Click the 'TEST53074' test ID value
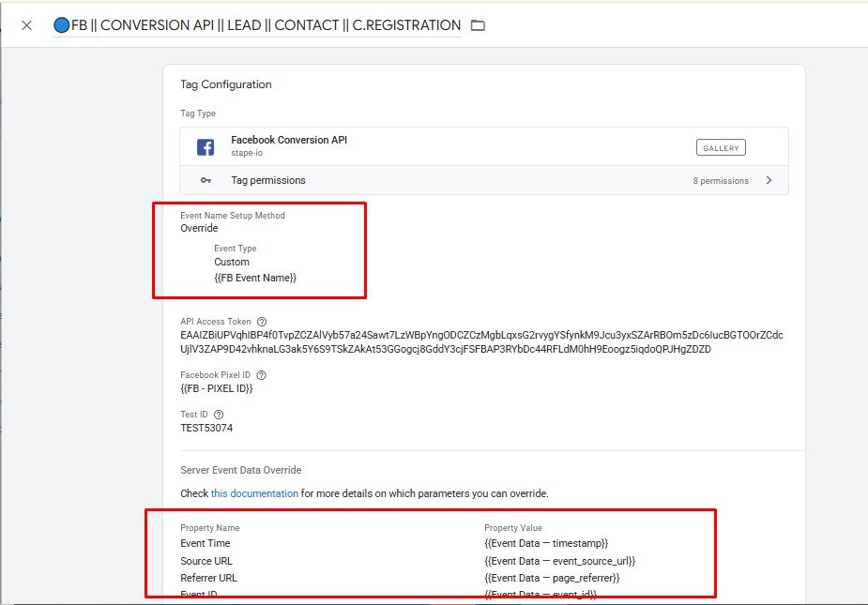This screenshot has width=868, height=605. [x=206, y=428]
